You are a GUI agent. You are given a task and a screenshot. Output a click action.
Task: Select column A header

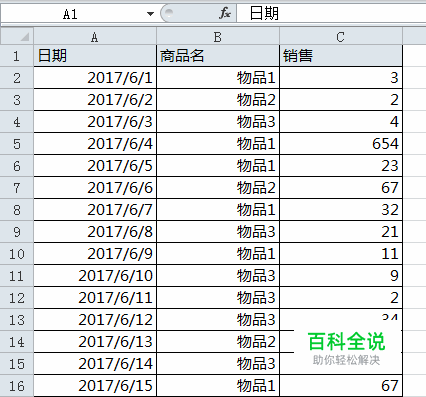click(95, 36)
